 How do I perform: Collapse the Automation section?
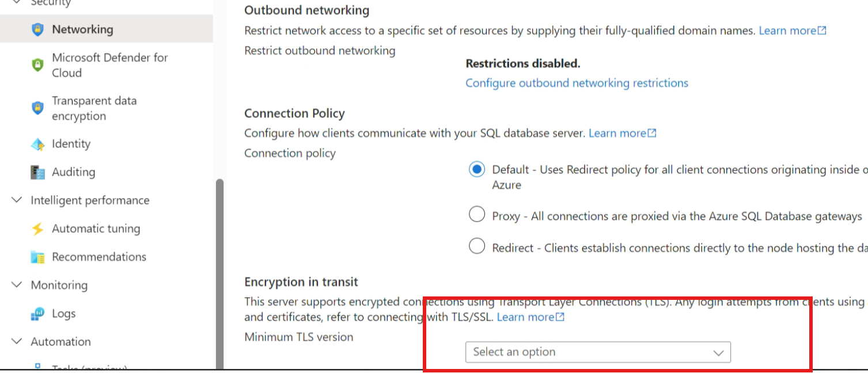point(17,341)
